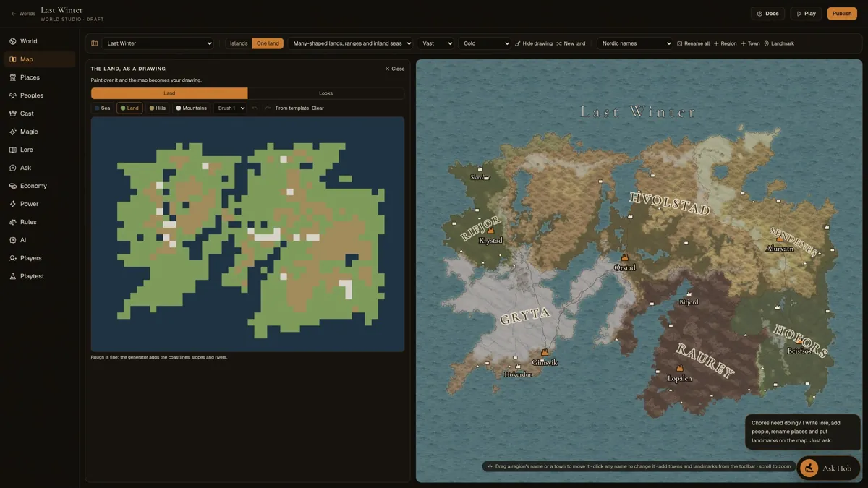The width and height of the screenshot is (868, 488).
Task: Click the Docs button
Action: click(x=768, y=14)
